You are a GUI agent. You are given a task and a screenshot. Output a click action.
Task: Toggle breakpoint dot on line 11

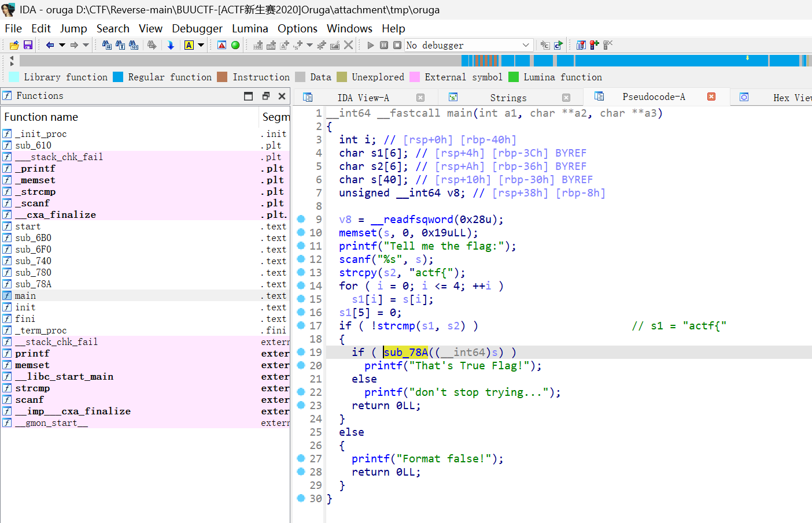[x=301, y=246]
